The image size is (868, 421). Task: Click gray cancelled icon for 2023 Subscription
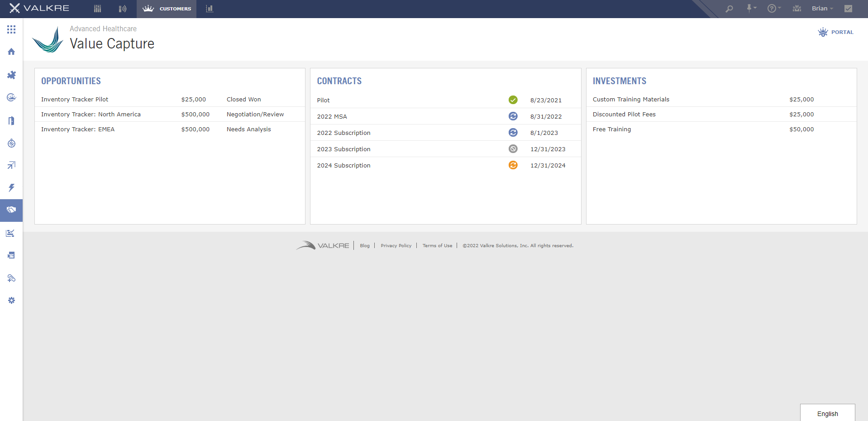pos(513,148)
